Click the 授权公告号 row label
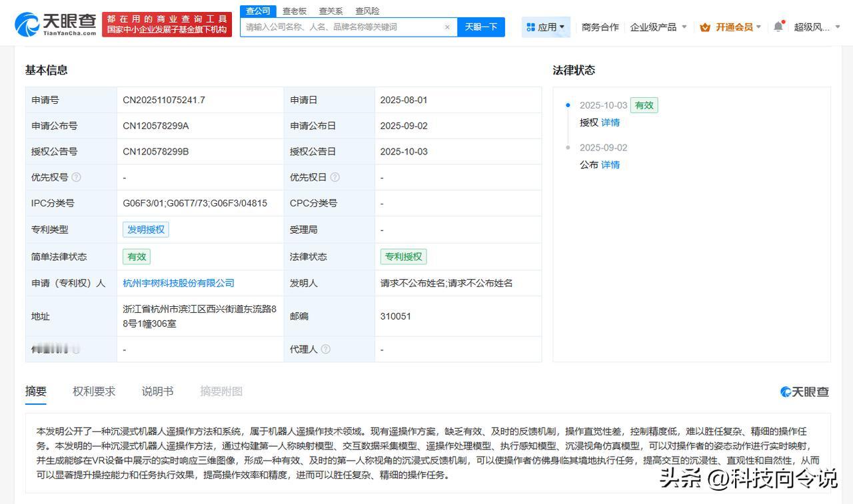 pos(55,152)
